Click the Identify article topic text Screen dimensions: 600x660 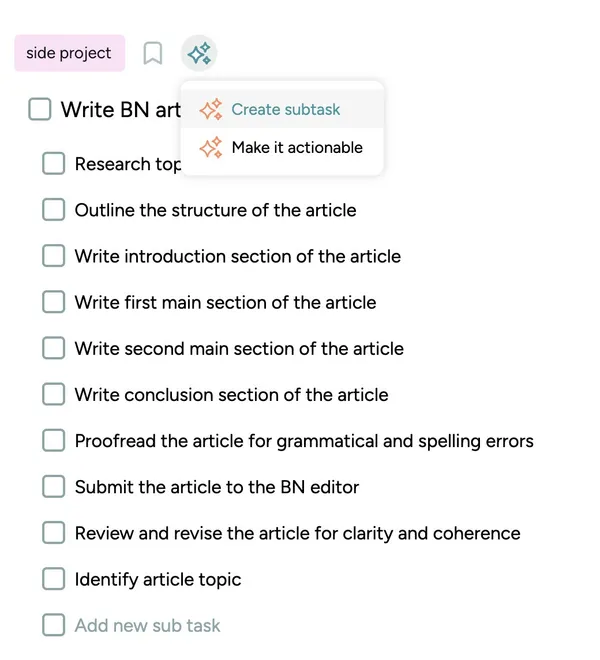tap(158, 580)
